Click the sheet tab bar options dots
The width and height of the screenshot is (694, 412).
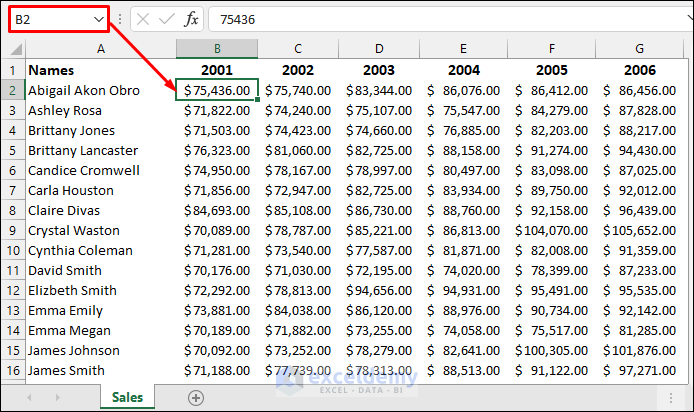671,398
